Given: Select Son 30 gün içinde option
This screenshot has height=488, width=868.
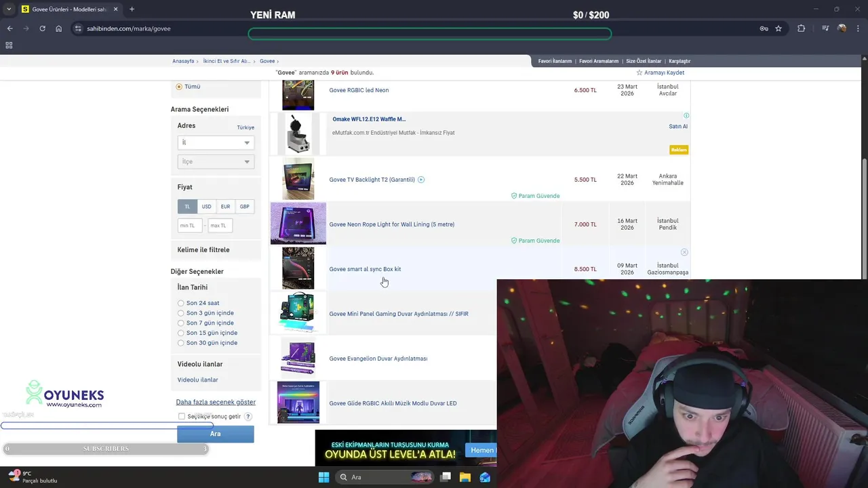Looking at the screenshot, I should pyautogui.click(x=180, y=343).
